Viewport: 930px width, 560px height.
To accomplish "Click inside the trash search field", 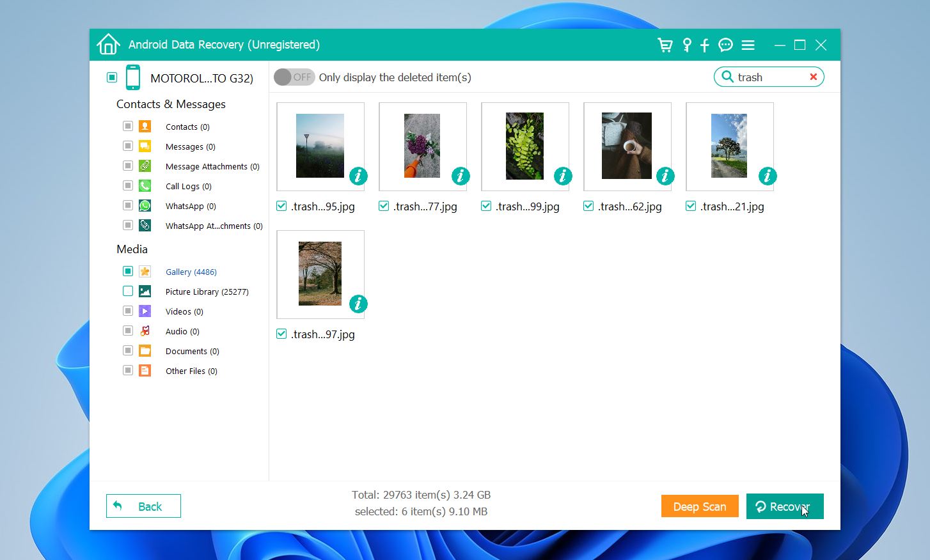I will point(764,77).
